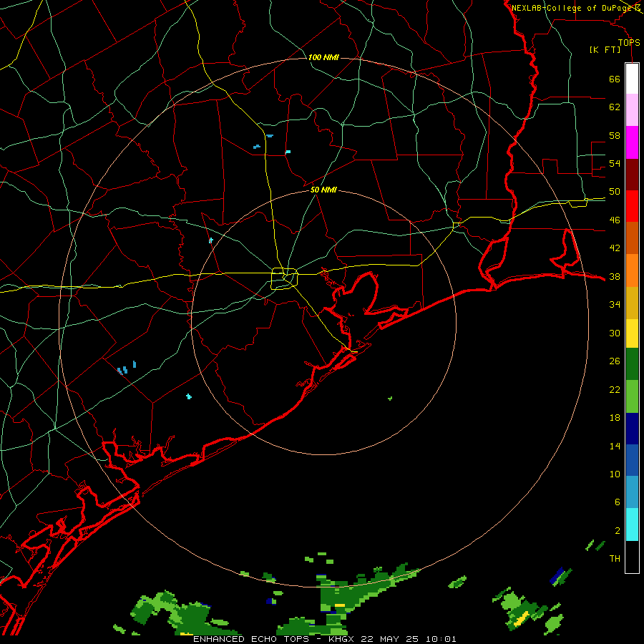Click the legend value '58'
This screenshot has width=644, height=644.
[615, 135]
